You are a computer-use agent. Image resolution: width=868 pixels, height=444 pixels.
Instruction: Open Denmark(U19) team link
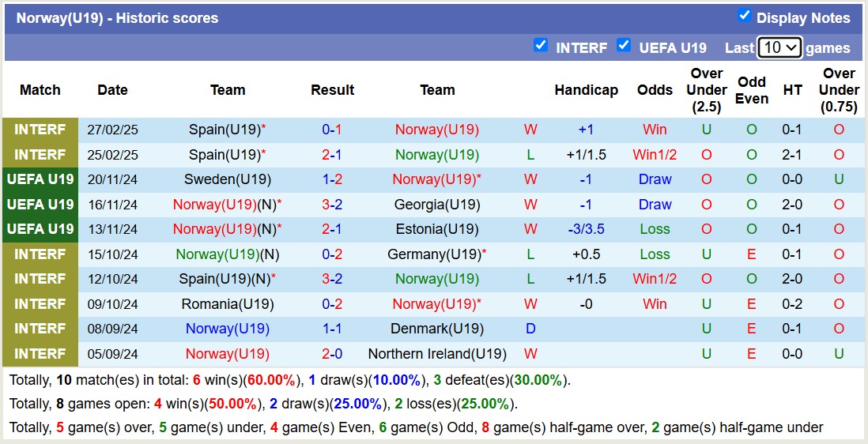[437, 329]
